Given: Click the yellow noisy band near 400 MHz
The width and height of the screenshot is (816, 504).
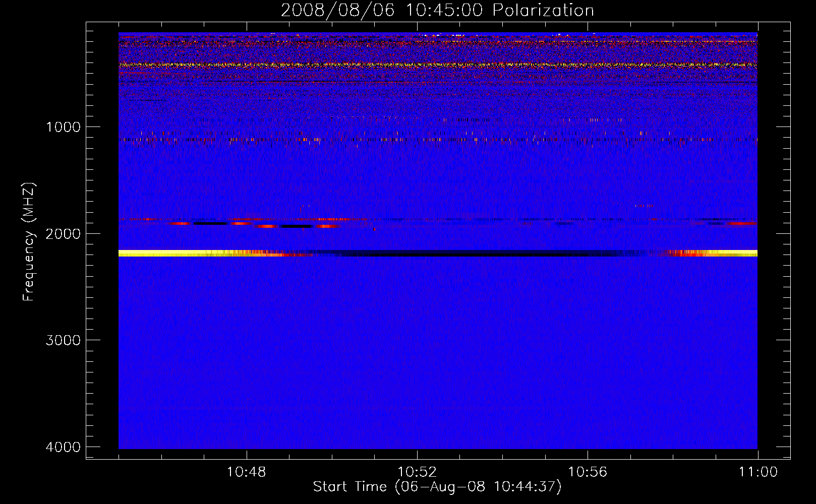Looking at the screenshot, I should point(438,65).
